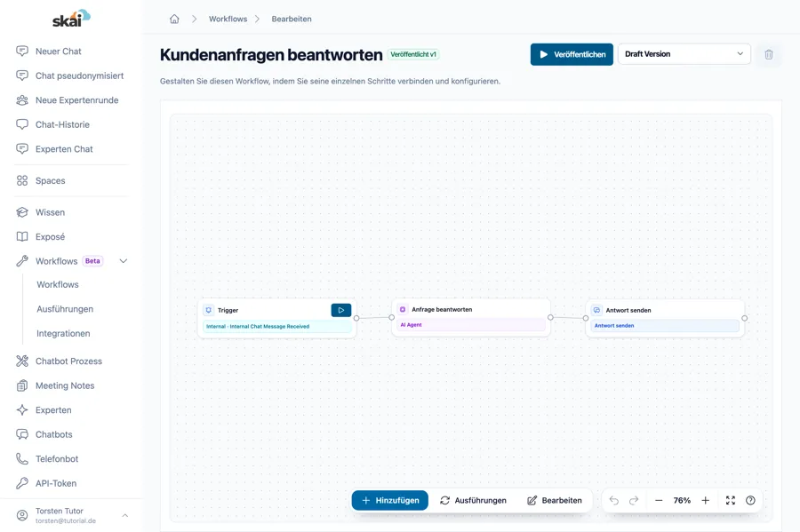Image resolution: width=800 pixels, height=532 pixels.
Task: Click the Chatbot Prozess tools icon
Action: point(22,361)
